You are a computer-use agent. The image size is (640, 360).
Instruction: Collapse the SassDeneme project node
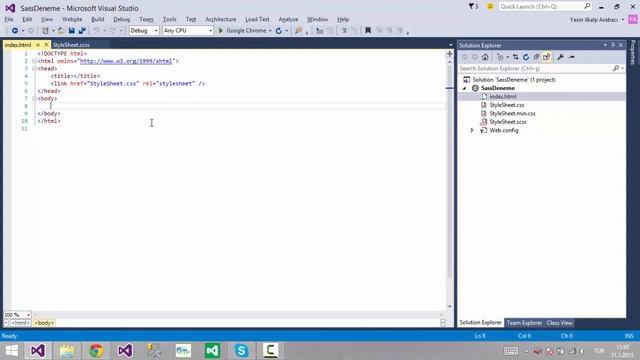pos(464,88)
